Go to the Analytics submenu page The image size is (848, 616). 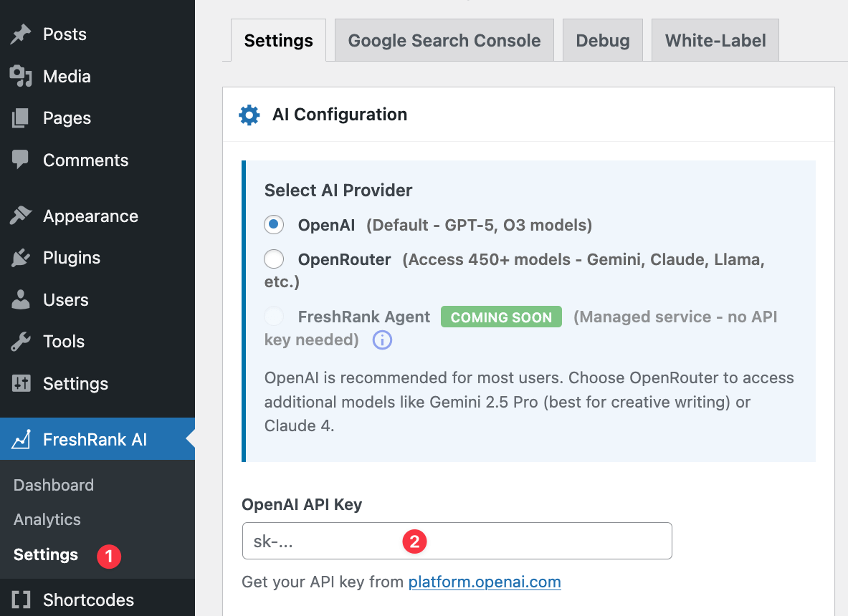pyautogui.click(x=46, y=519)
